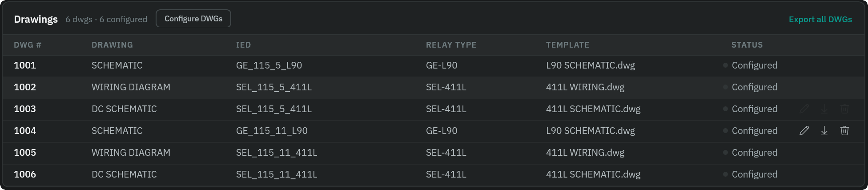Click IED SEL_115_11_411L in row 1005

[277, 153]
